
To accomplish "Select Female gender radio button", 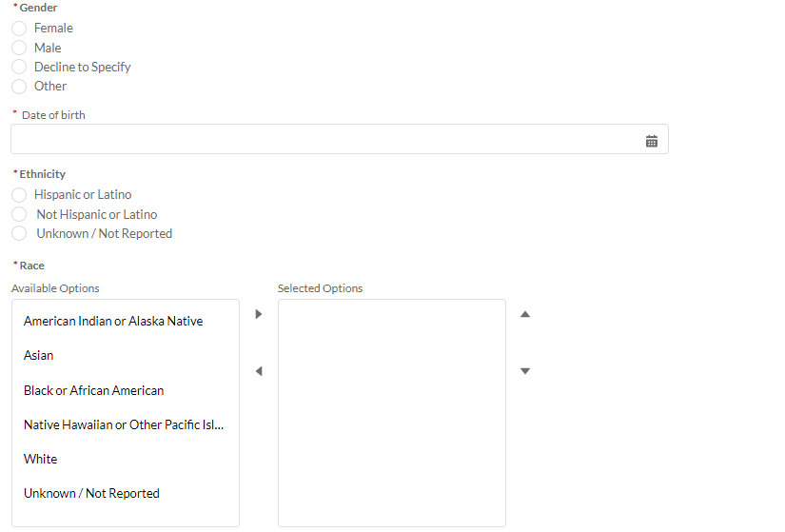I will [19, 29].
